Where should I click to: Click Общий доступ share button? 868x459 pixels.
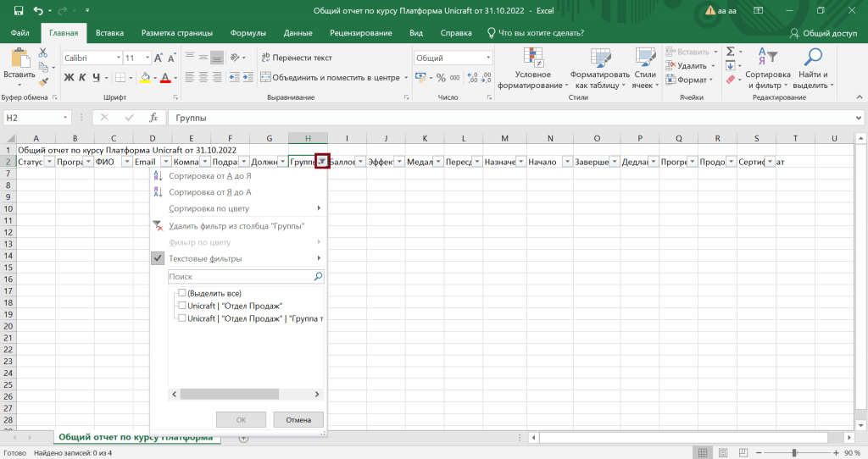pos(823,33)
